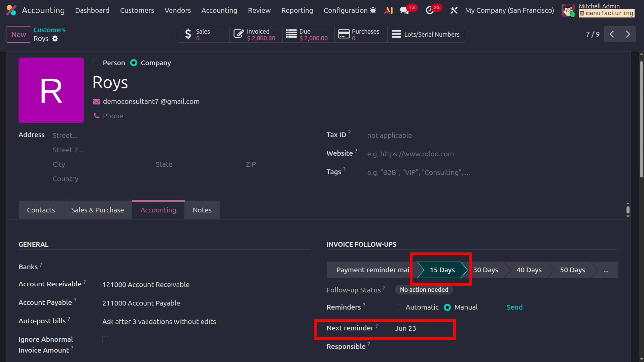Select the 40 Days follow-up stage

pos(529,270)
